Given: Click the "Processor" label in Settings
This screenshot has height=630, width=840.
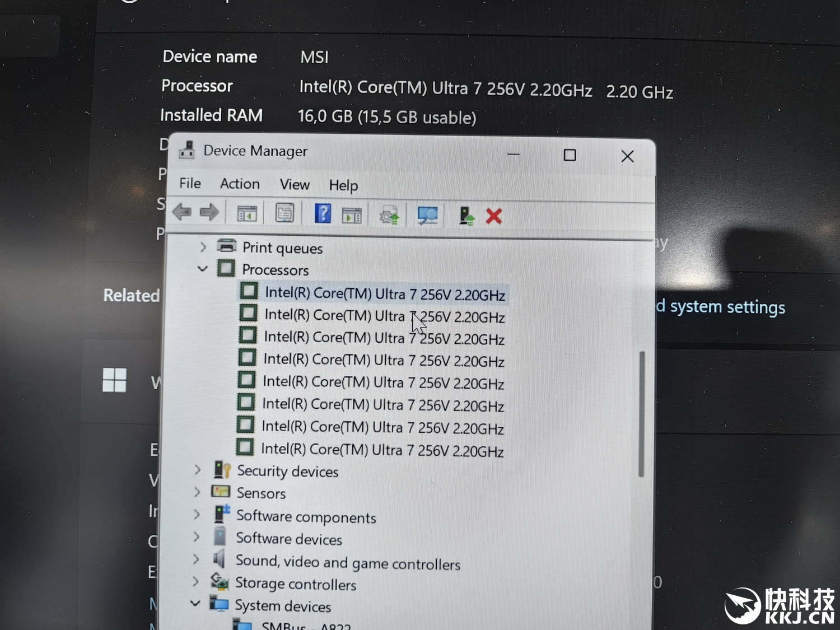Looking at the screenshot, I should [x=197, y=86].
